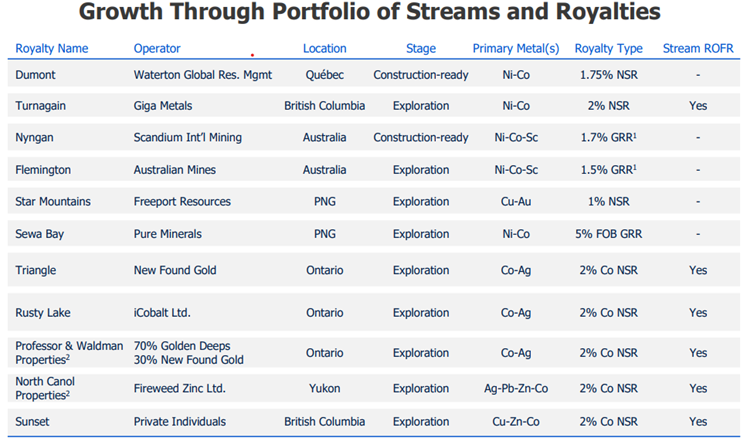754x441 pixels.
Task: Click the Stream ROFR column header
Action: [698, 49]
